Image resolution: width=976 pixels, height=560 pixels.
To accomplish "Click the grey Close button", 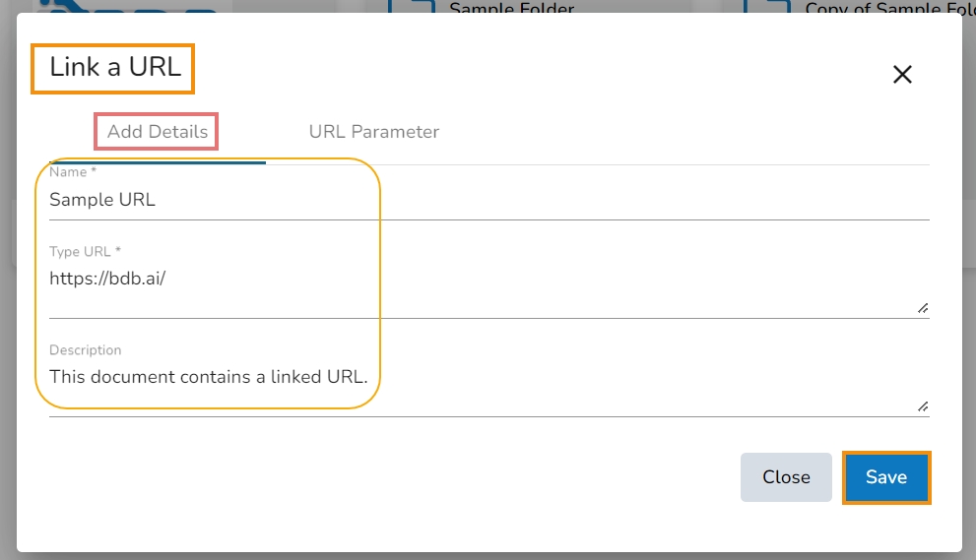I will (x=786, y=477).
